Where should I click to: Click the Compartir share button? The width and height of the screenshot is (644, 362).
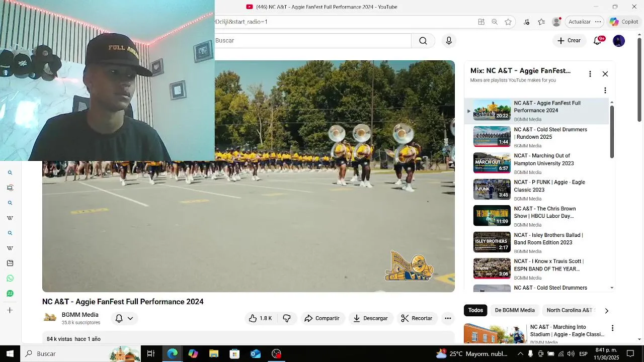[x=322, y=318]
